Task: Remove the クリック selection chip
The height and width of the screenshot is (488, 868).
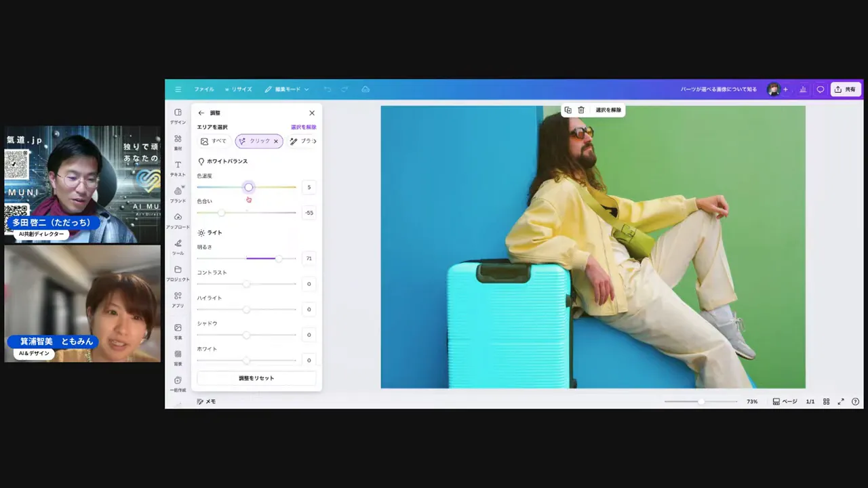Action: pyautogui.click(x=276, y=141)
